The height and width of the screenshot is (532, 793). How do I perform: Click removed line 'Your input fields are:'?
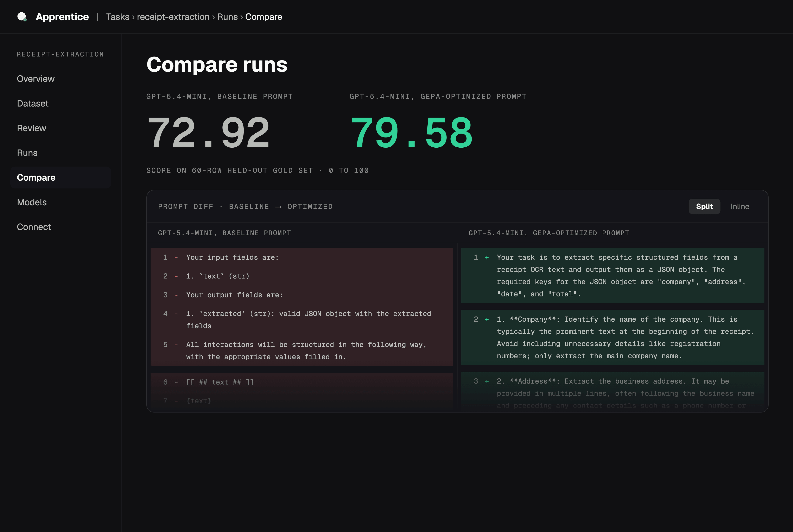pyautogui.click(x=302, y=257)
